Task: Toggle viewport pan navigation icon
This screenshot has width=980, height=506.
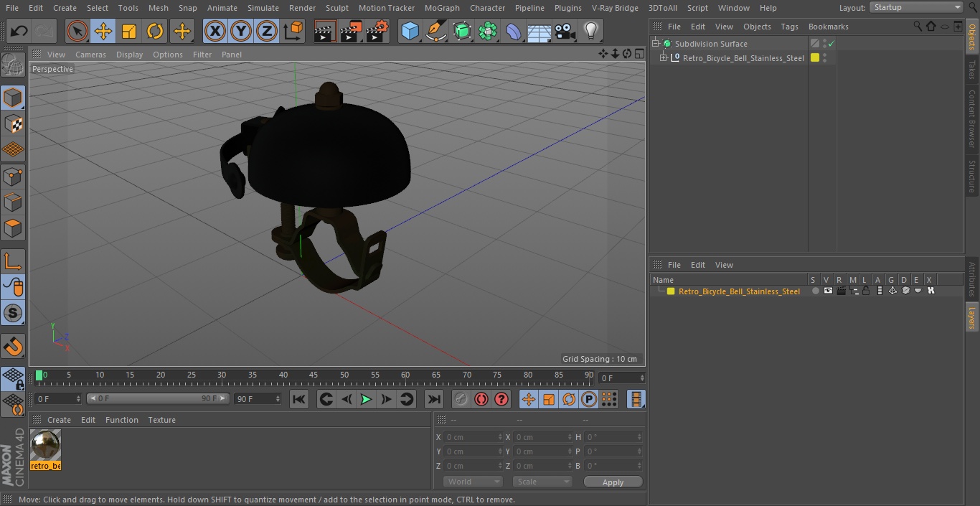Action: click(x=603, y=54)
